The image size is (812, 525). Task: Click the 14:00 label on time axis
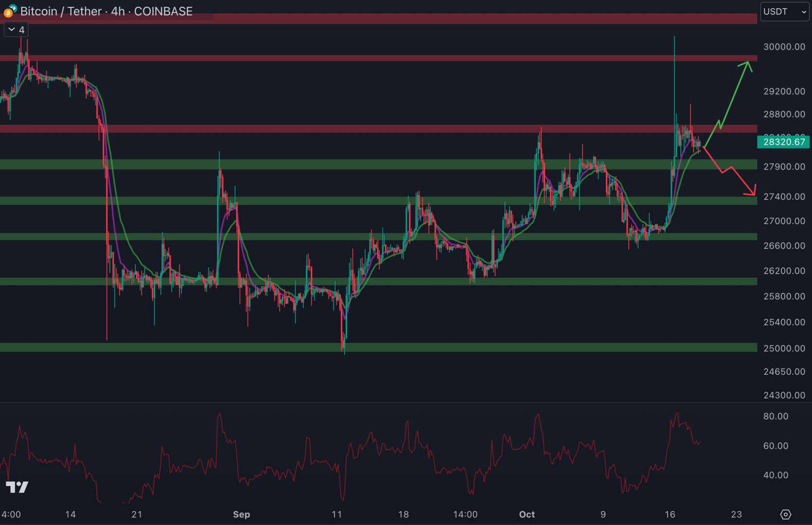(x=465, y=514)
